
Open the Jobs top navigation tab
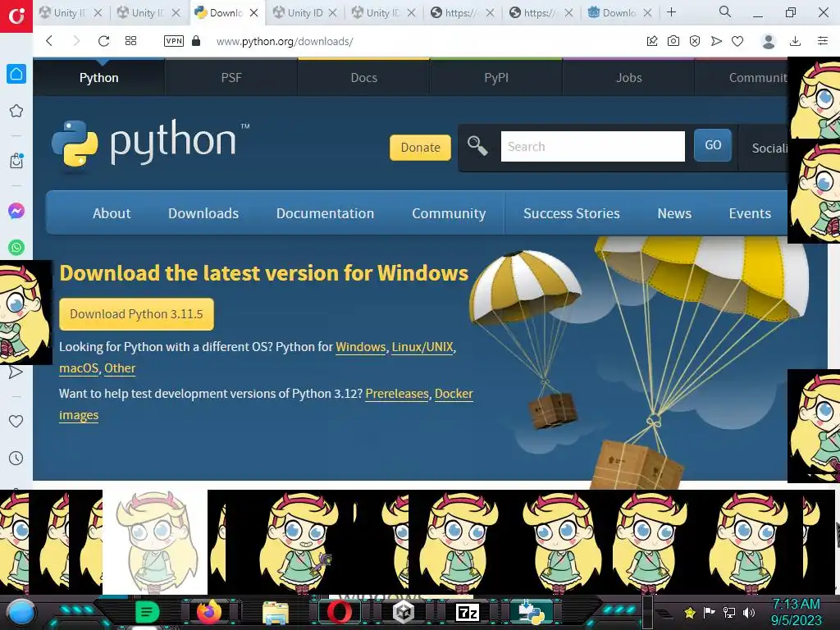pos(629,78)
